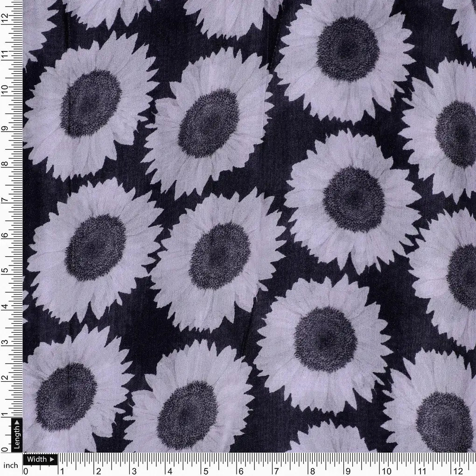Click the arrow icon beside the Width label
Image resolution: width=476 pixels, height=476 pixels.
click(51, 459)
